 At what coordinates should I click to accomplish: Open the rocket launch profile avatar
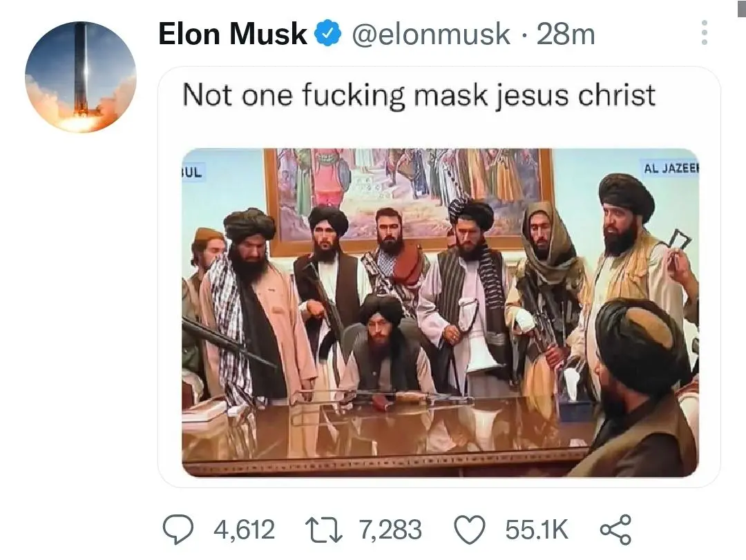[x=81, y=77]
